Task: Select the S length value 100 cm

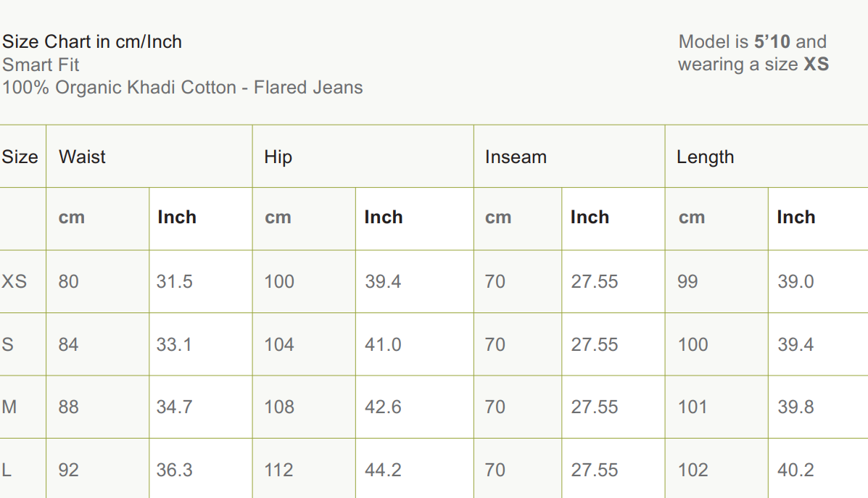Action: point(693,344)
